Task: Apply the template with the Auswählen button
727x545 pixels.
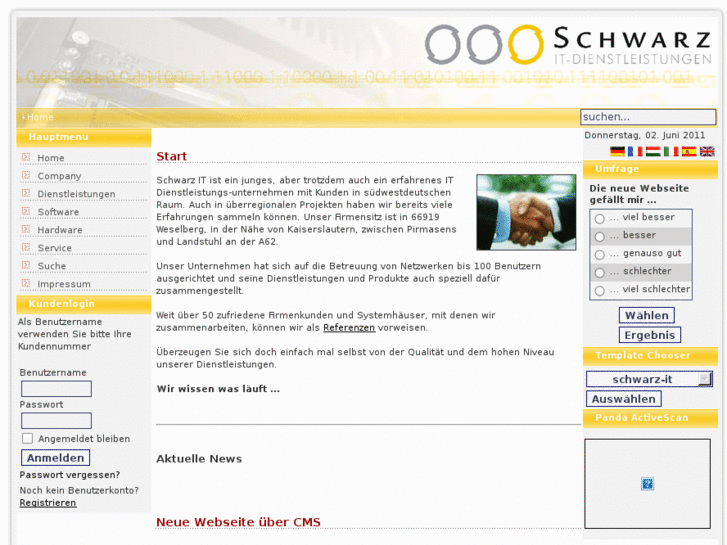Action: coord(624,399)
